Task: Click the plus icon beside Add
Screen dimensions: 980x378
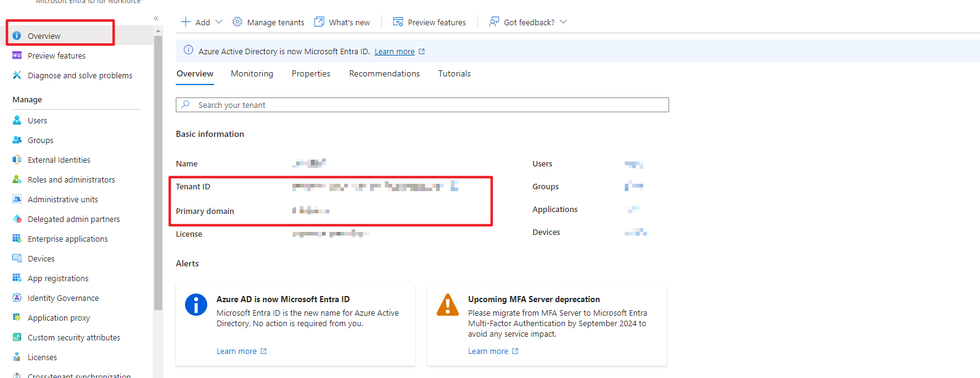Action: 186,22
